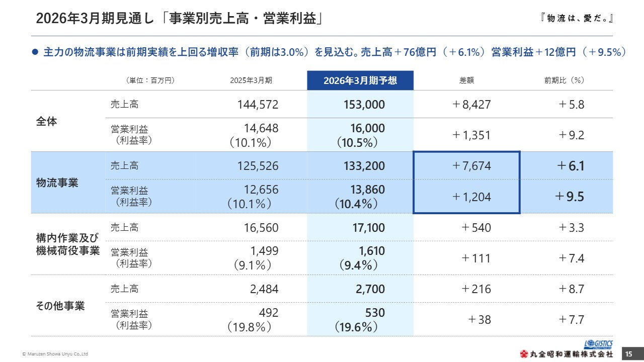The height and width of the screenshot is (362, 644).
Task: Click the 構内作業及び機械荷役事業 row label
Action: [x=67, y=244]
